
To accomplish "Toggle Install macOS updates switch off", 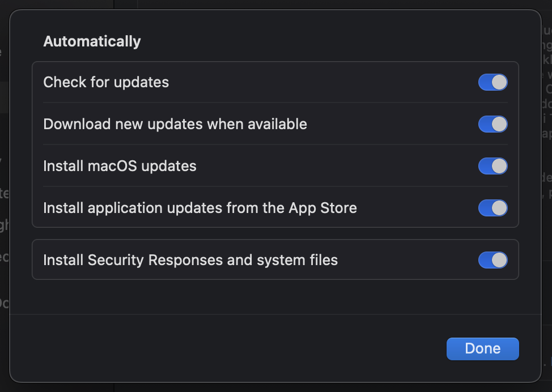I will click(x=492, y=166).
